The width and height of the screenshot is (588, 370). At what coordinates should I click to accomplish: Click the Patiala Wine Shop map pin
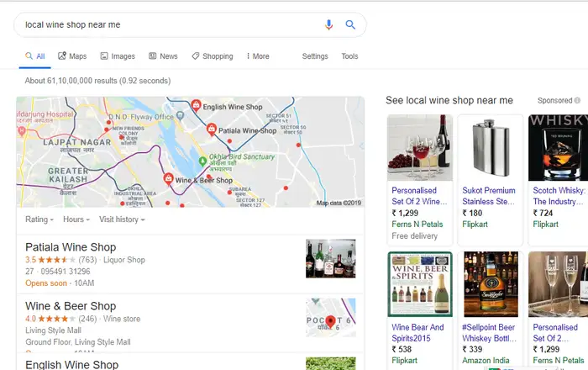212,131
